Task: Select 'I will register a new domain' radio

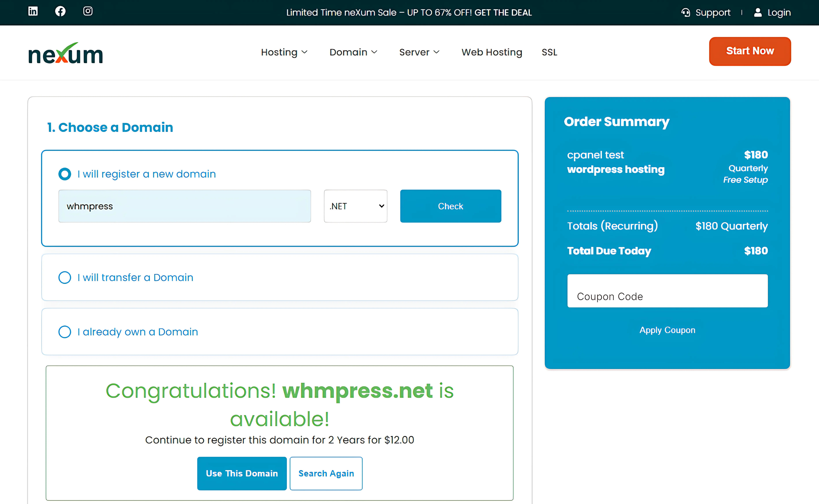Action: [x=65, y=174]
